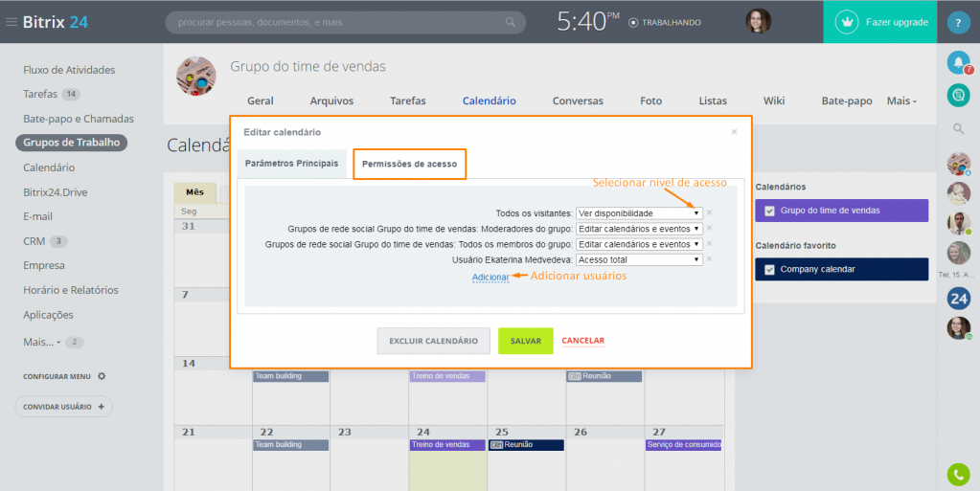Open Bate-papo e Chamadas in sidebar
980x491 pixels.
(x=79, y=119)
